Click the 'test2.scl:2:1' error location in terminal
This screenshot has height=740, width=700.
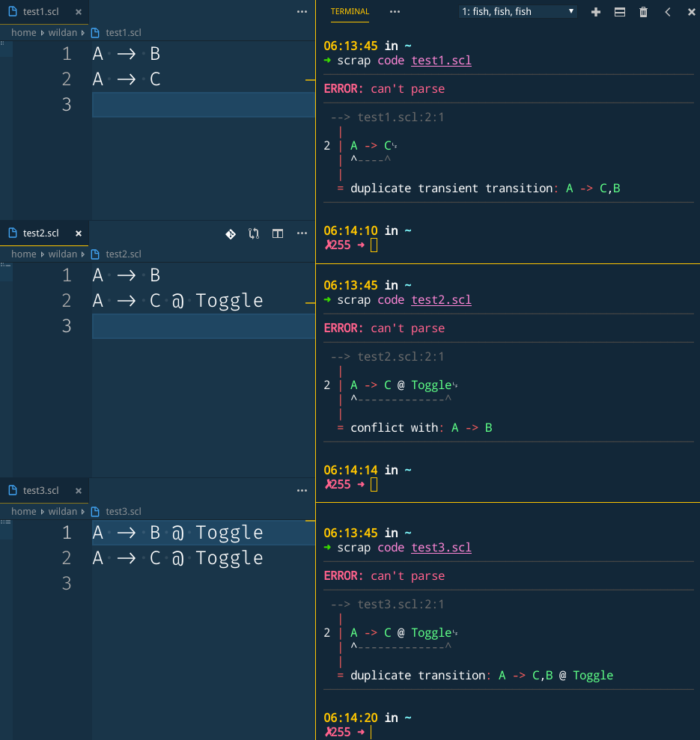401,356
